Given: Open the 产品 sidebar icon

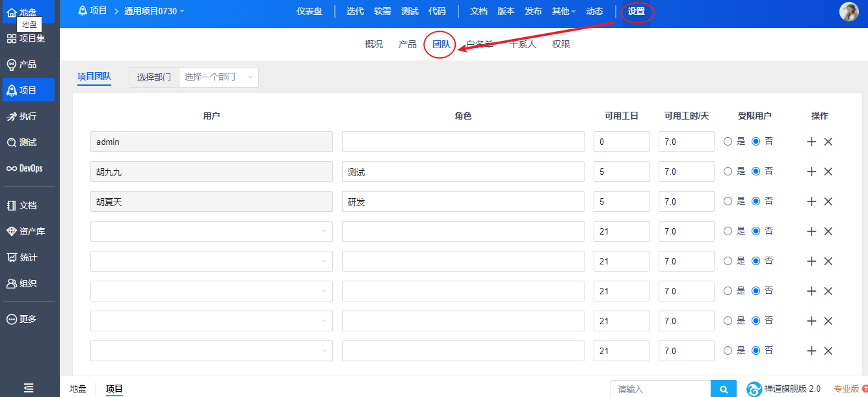Looking at the screenshot, I should coord(12,64).
